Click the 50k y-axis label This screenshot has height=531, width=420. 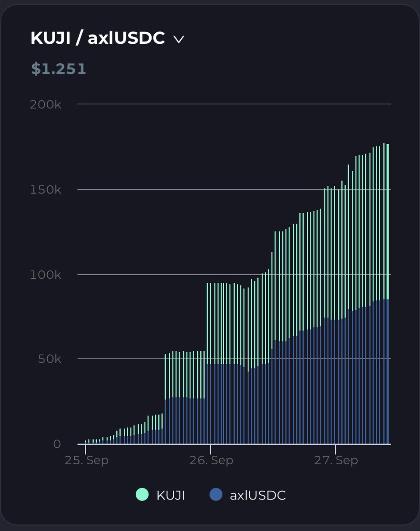[49, 358]
